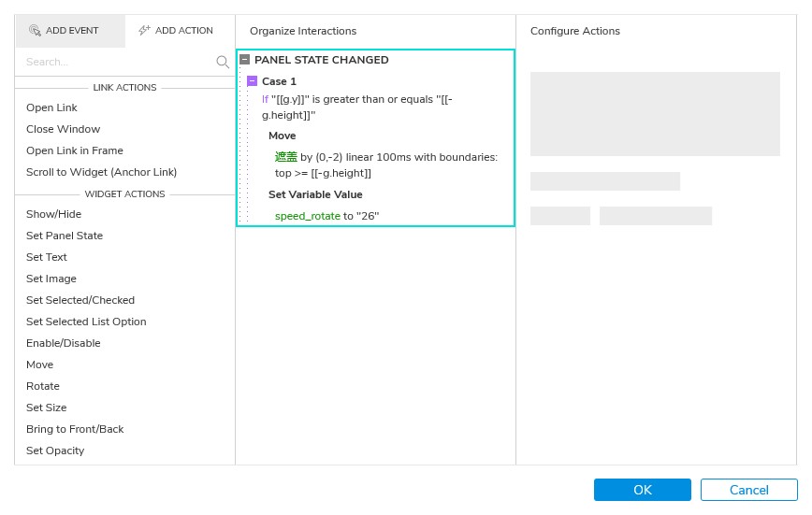Click the ADD ACTION lightning icon

tap(144, 31)
